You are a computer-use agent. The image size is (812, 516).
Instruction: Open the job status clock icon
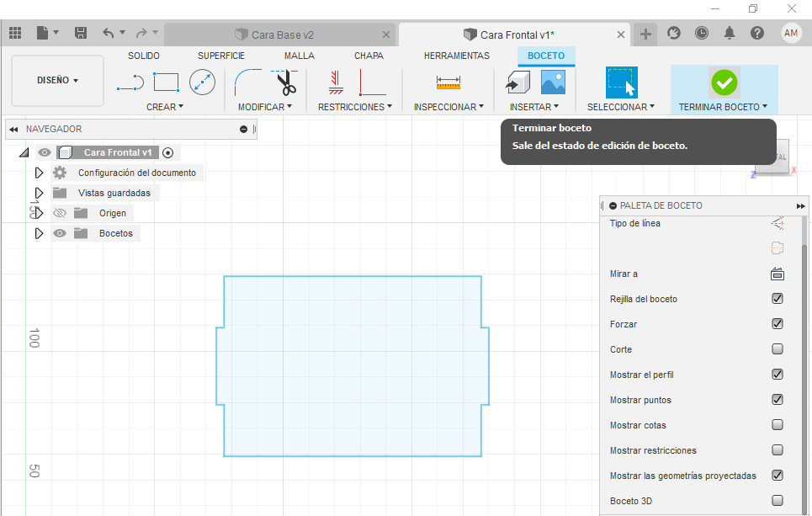(702, 33)
